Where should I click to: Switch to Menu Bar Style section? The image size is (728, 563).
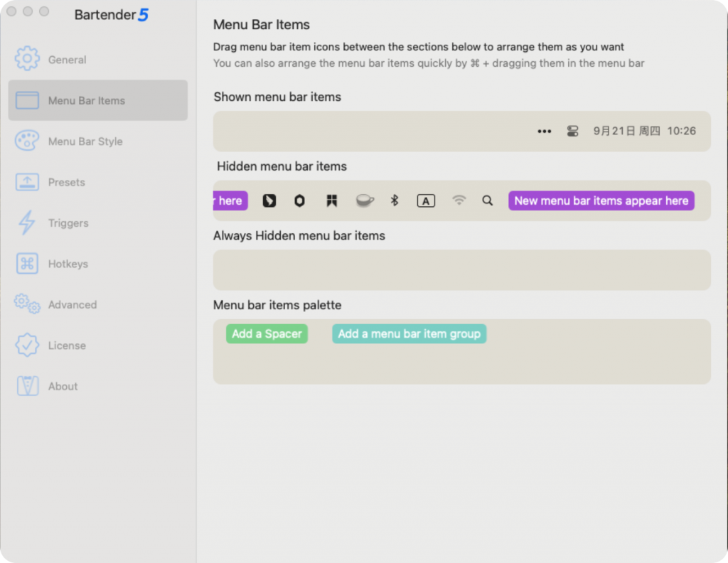pos(85,141)
